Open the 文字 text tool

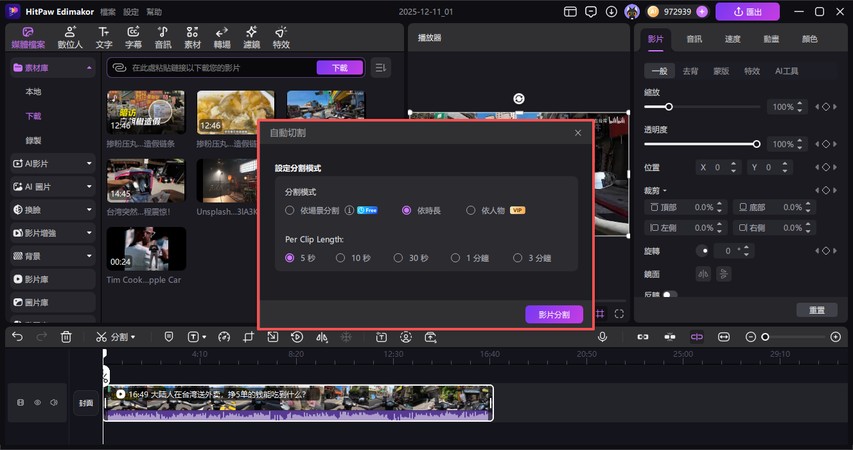pos(103,38)
